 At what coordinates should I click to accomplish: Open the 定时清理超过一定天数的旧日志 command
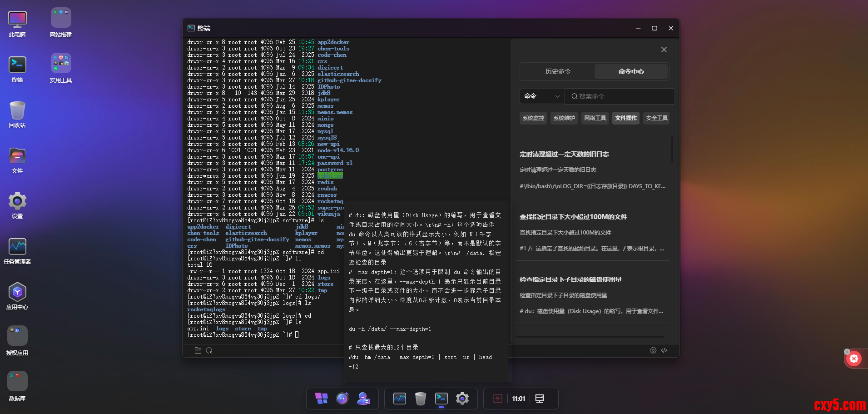564,155
